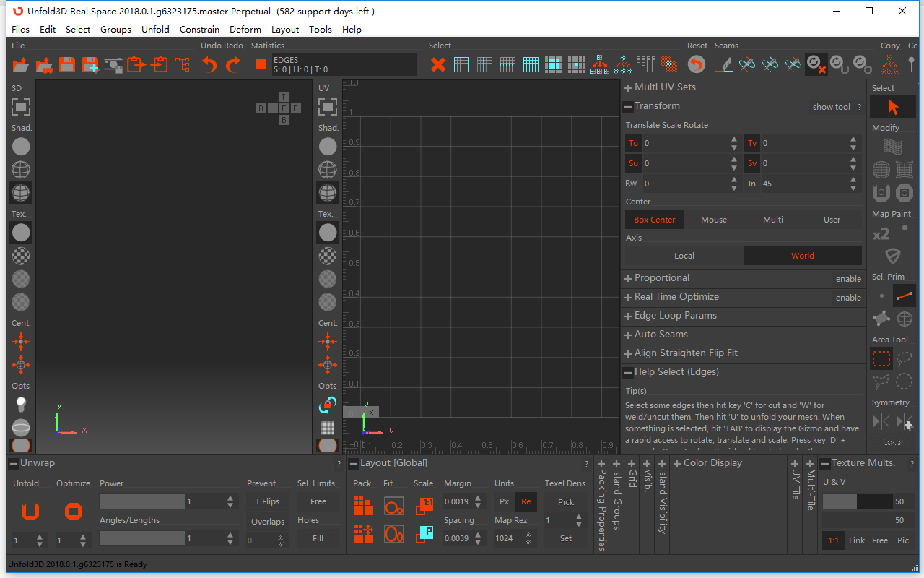Set center mode to Multi
The image size is (924, 578).
[773, 220]
